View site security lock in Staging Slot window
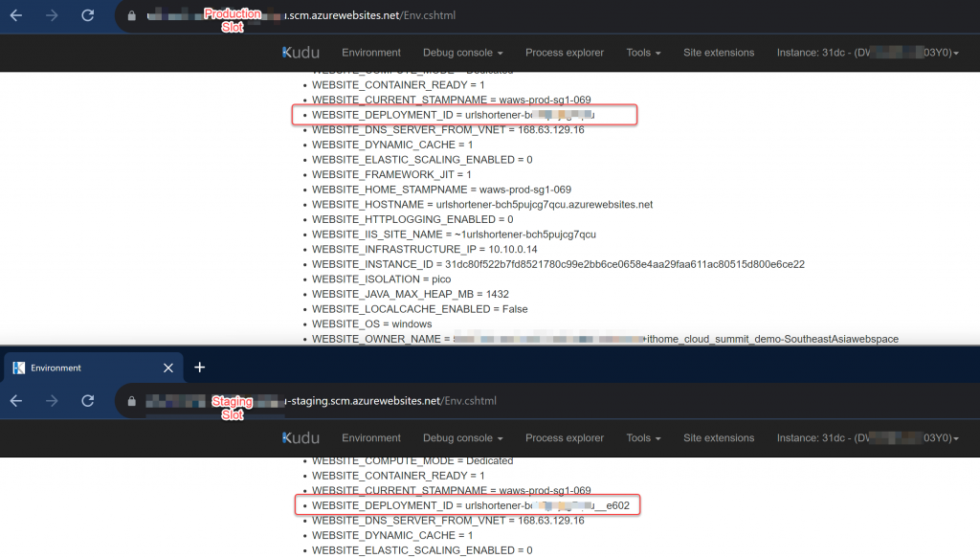Screen dimensions: 980x558 pos(132,401)
